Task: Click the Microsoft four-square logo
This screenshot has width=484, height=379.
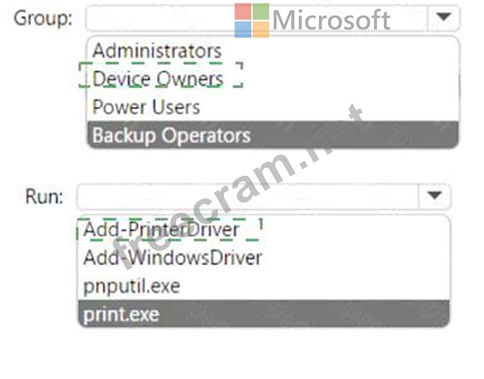Action: [252, 20]
